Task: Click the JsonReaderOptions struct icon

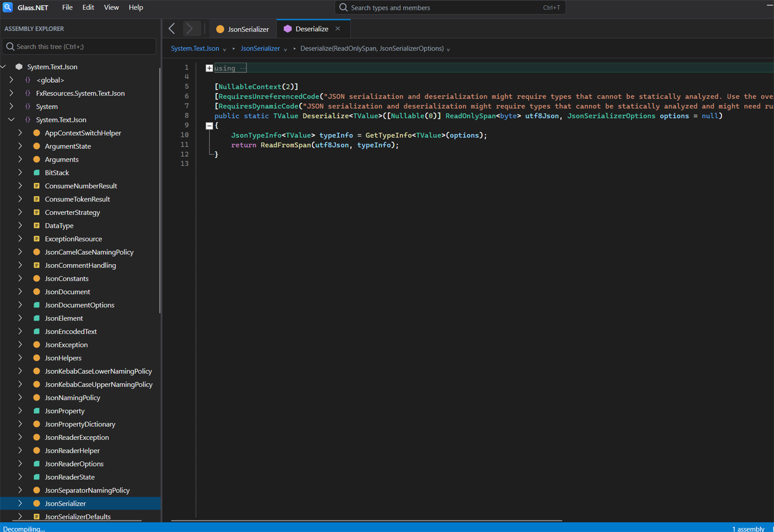Action: point(37,464)
